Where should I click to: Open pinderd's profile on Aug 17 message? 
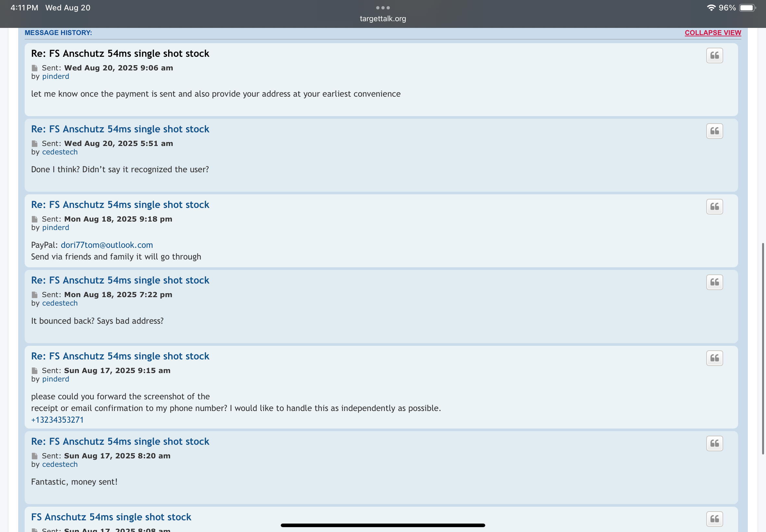[56, 379]
